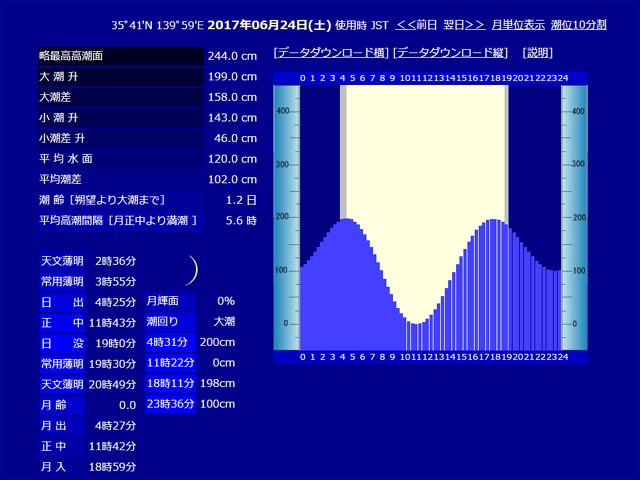
Task: Click the 120.0 cm value
Action: [232, 159]
